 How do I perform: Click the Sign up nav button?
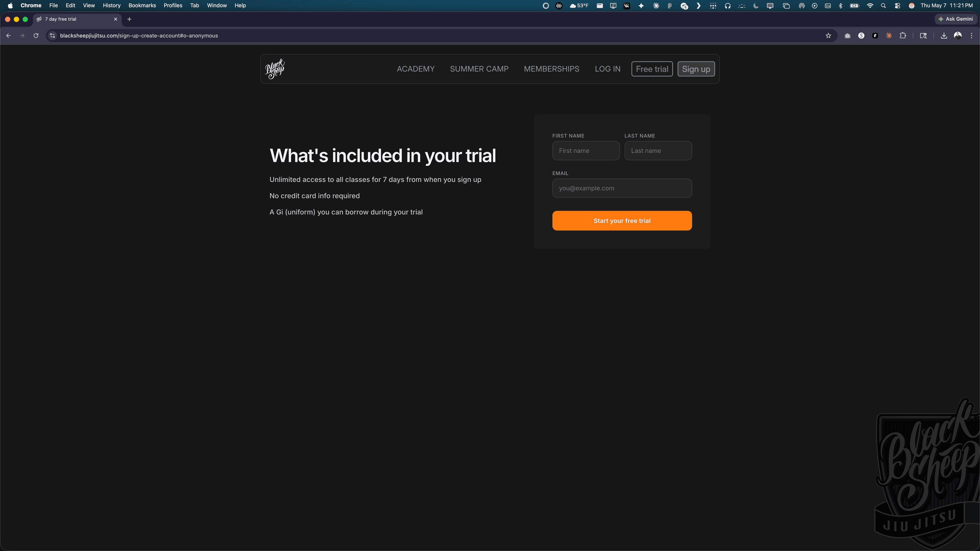(x=696, y=69)
